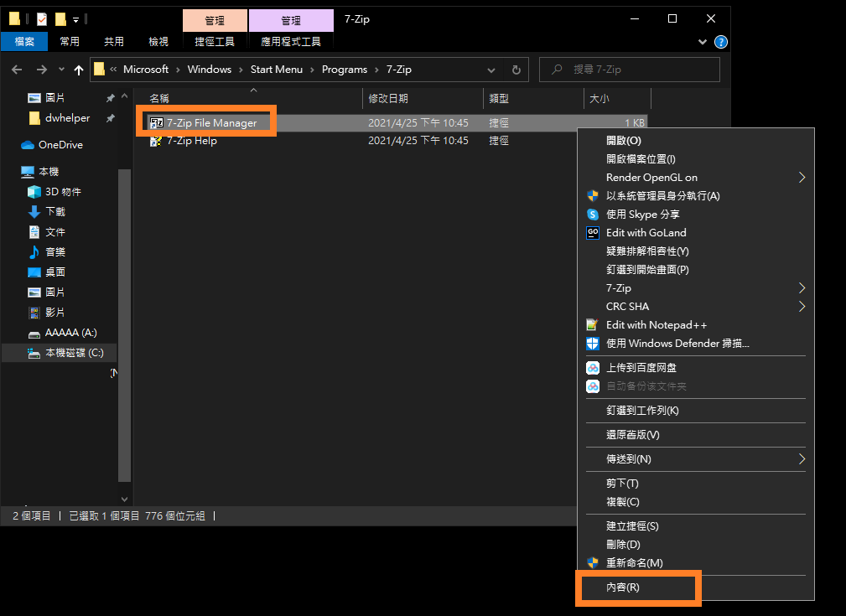The image size is (846, 616).
Task: Select 本機磁碟 (C:) in sidebar
Action: [75, 353]
